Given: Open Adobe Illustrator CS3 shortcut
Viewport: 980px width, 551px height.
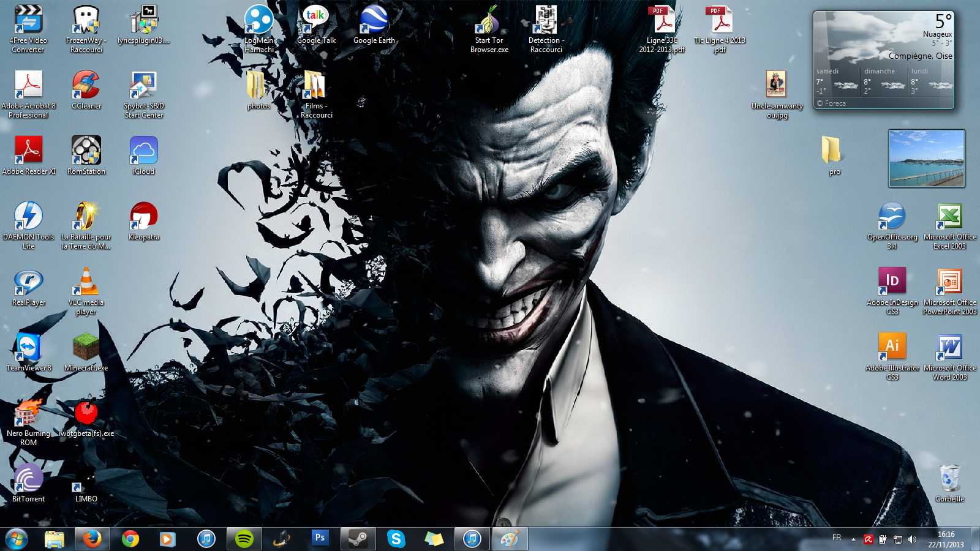Looking at the screenshot, I should point(892,356).
